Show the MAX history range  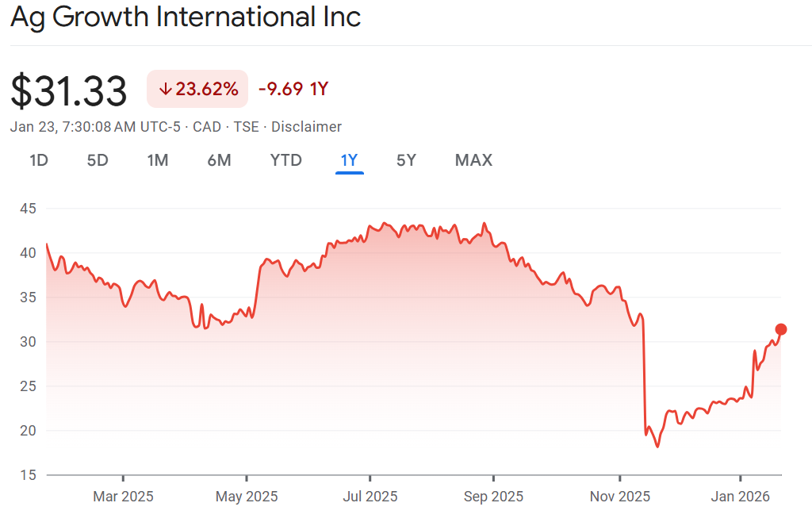pyautogui.click(x=473, y=160)
